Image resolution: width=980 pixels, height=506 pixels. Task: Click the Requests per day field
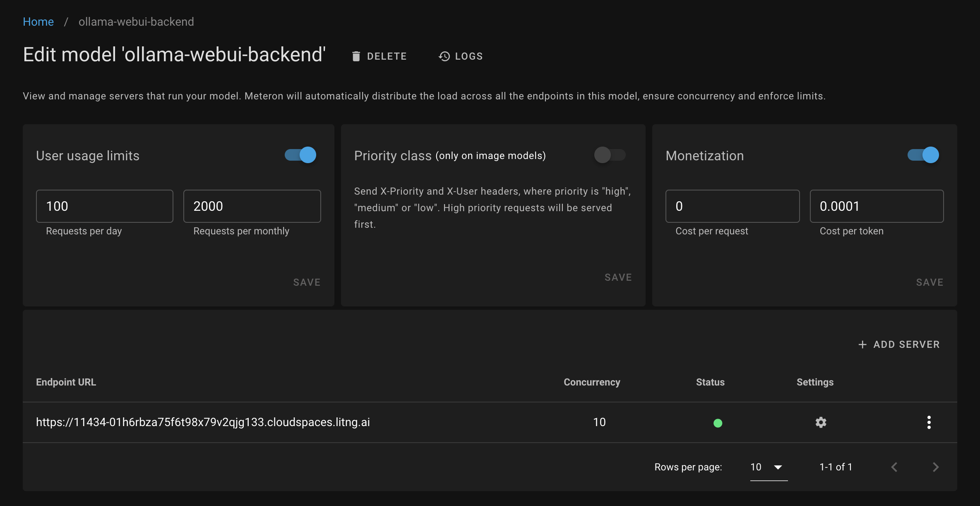point(104,206)
